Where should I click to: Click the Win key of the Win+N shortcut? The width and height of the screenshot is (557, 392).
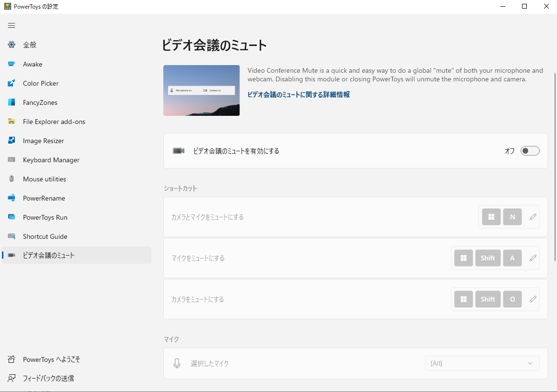491,217
